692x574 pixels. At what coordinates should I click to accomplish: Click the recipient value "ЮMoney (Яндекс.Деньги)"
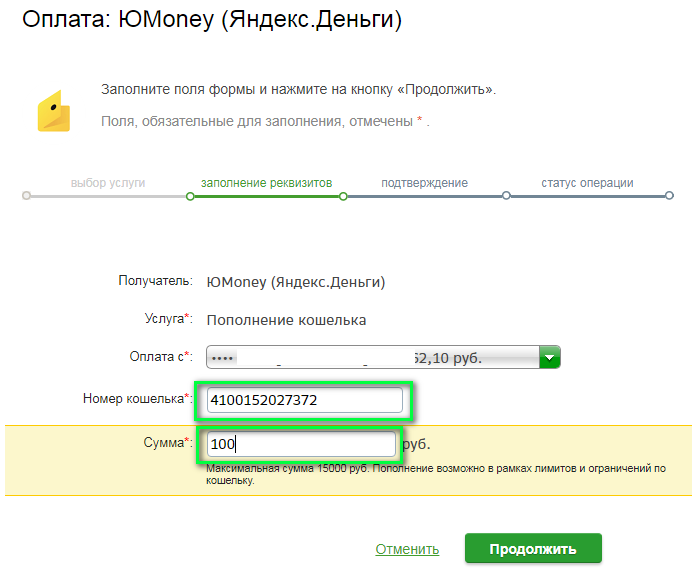coord(295,283)
